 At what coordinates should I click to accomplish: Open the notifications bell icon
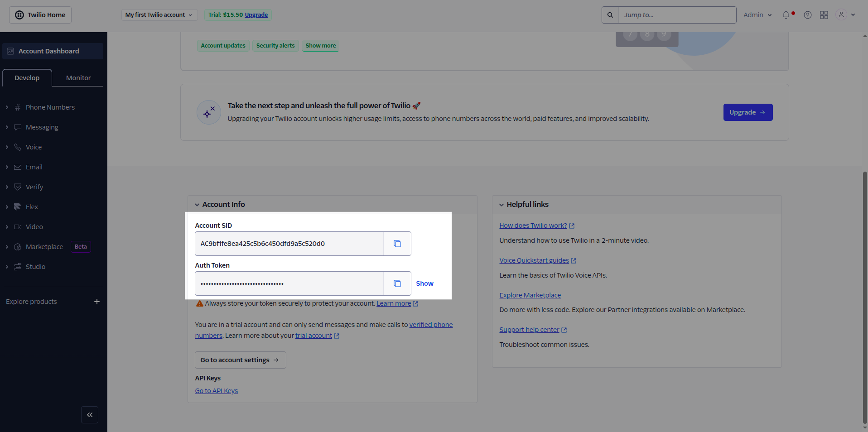pyautogui.click(x=786, y=15)
